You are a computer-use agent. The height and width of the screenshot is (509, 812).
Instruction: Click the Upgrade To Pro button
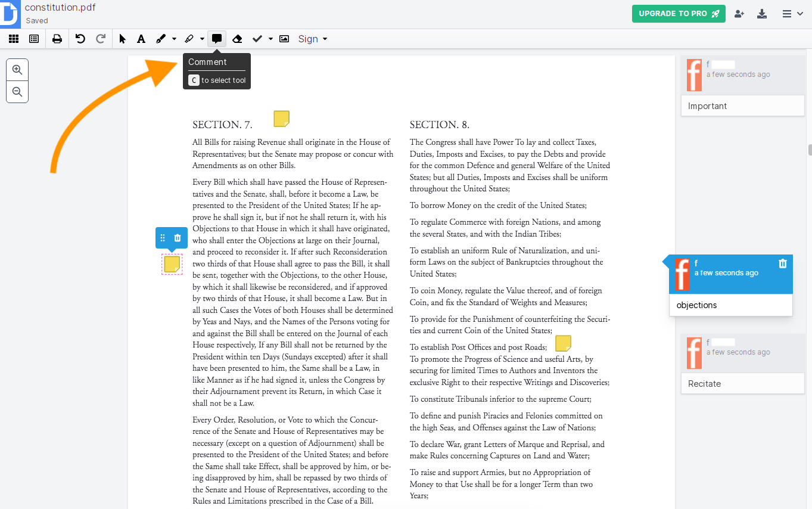[x=679, y=13]
